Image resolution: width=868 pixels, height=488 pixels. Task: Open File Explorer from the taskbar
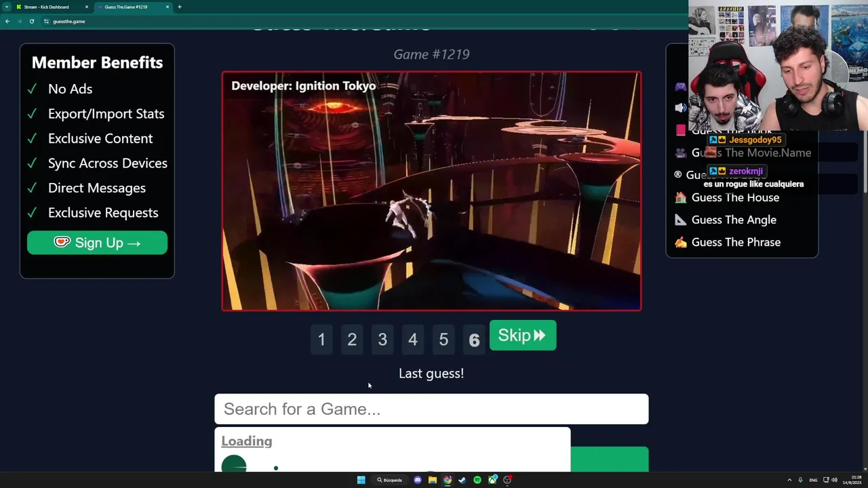coord(432,480)
